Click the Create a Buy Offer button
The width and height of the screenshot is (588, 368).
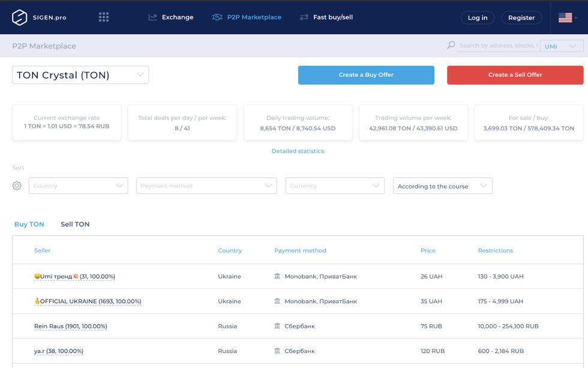(366, 75)
